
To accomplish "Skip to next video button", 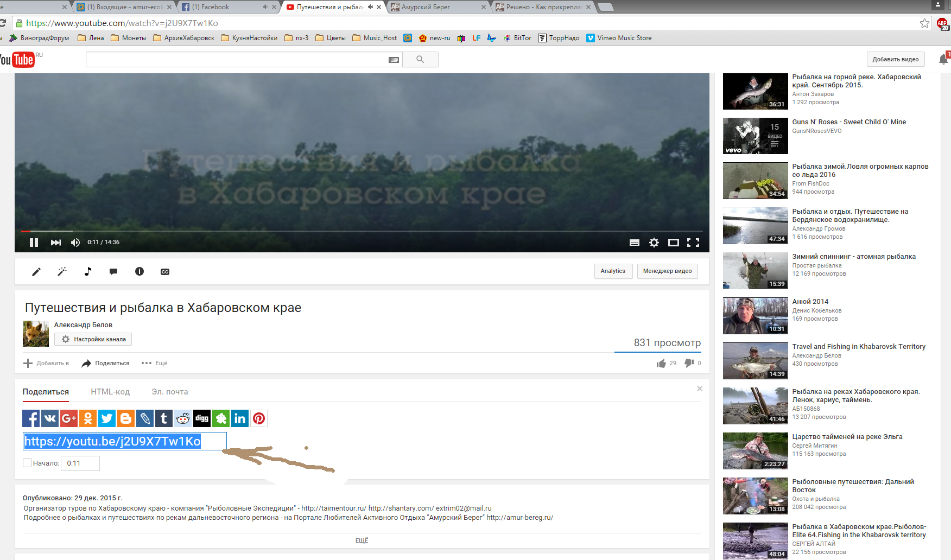I will tap(55, 243).
